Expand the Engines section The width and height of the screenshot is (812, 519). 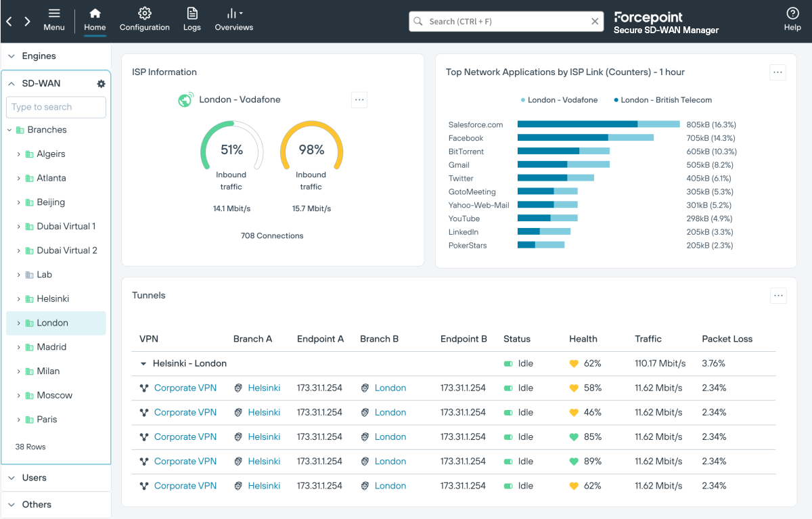pyautogui.click(x=12, y=56)
